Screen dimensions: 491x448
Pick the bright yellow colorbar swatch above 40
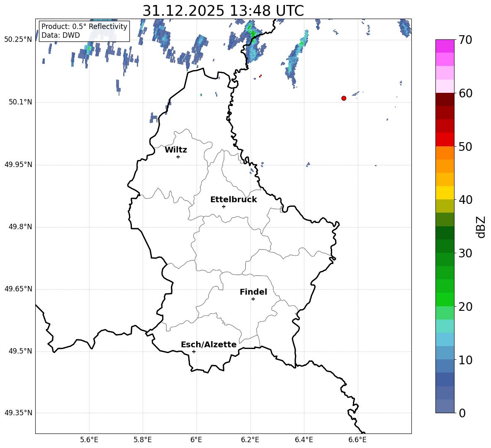click(445, 193)
